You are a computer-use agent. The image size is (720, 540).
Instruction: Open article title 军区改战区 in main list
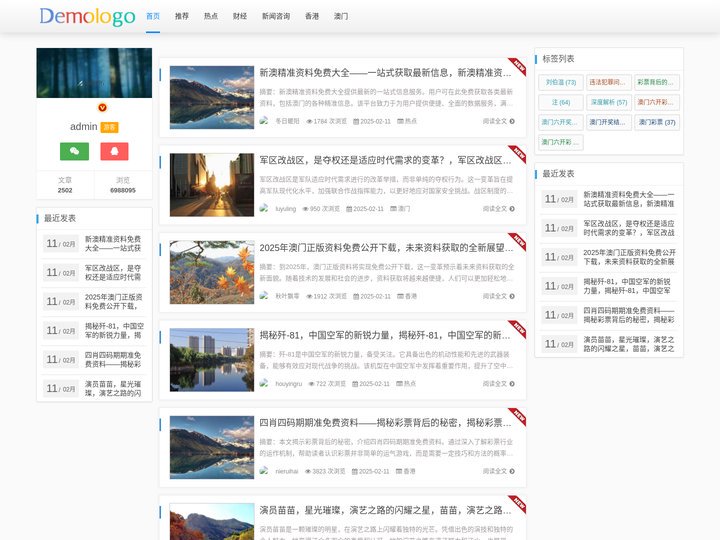[x=385, y=160]
